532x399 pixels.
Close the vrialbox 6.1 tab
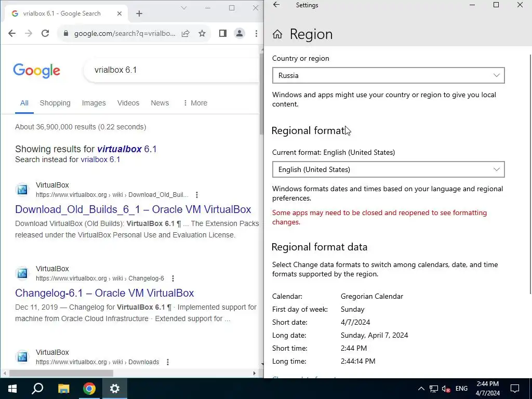pos(119,14)
